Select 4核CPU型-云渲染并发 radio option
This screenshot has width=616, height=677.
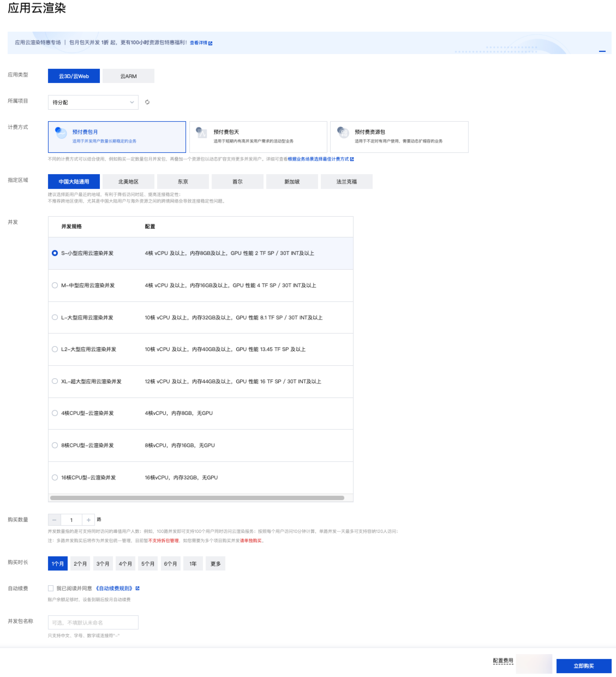[x=55, y=413]
